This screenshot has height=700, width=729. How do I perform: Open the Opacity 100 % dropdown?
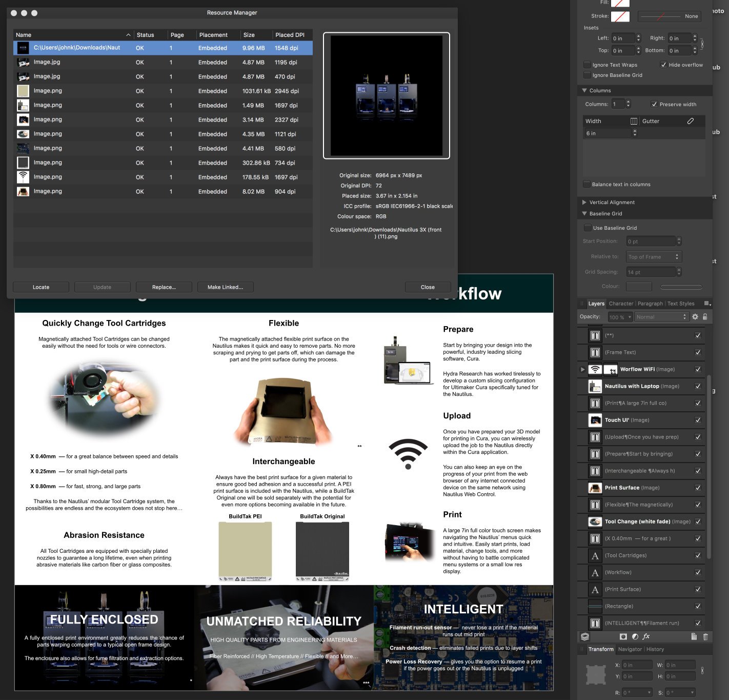click(x=630, y=317)
